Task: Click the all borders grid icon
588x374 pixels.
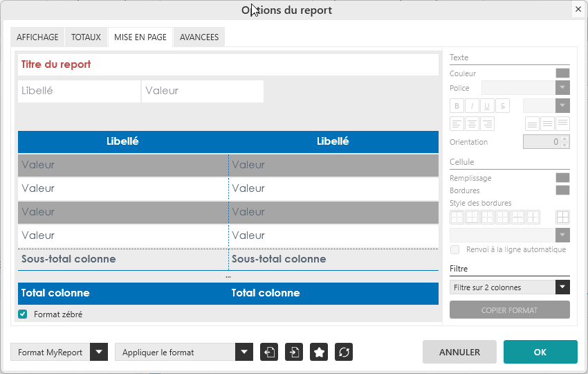Action: (x=562, y=217)
